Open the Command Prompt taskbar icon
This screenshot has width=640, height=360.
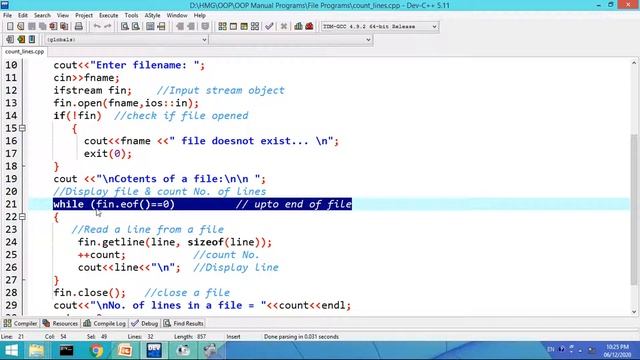tap(66, 351)
